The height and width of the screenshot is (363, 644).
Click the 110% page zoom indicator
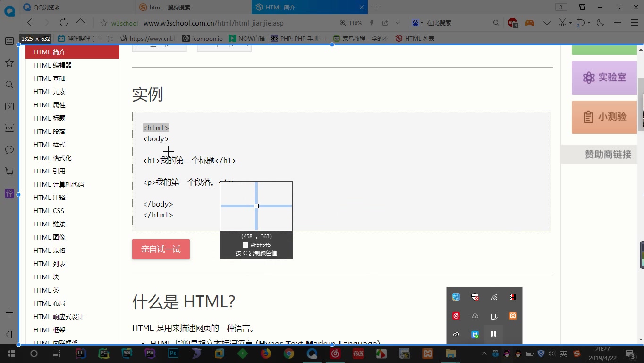click(351, 23)
